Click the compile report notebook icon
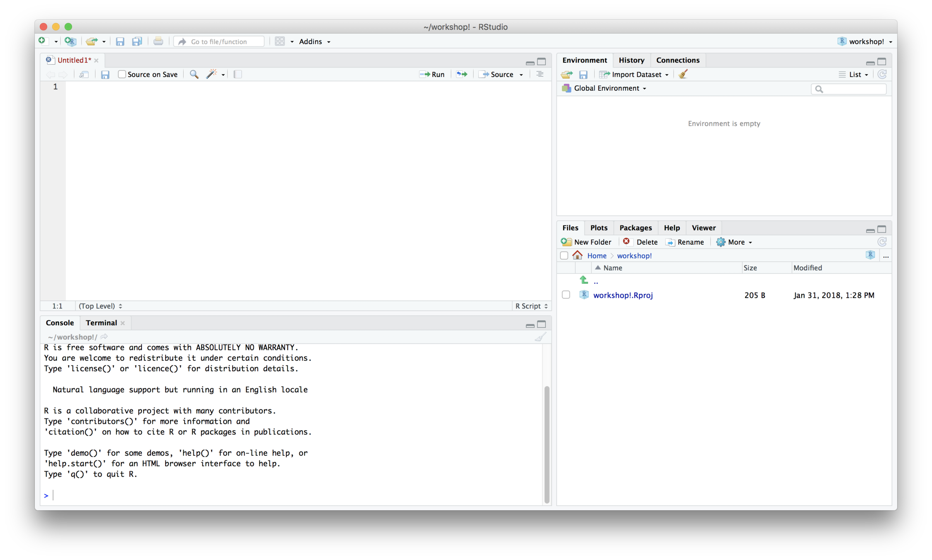Viewport: 932px width, 560px height. [238, 74]
